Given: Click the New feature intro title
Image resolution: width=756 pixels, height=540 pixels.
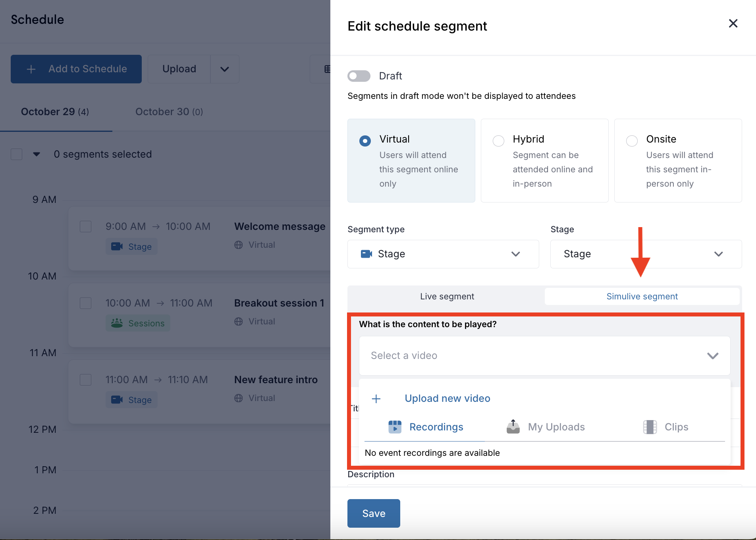Looking at the screenshot, I should [276, 380].
